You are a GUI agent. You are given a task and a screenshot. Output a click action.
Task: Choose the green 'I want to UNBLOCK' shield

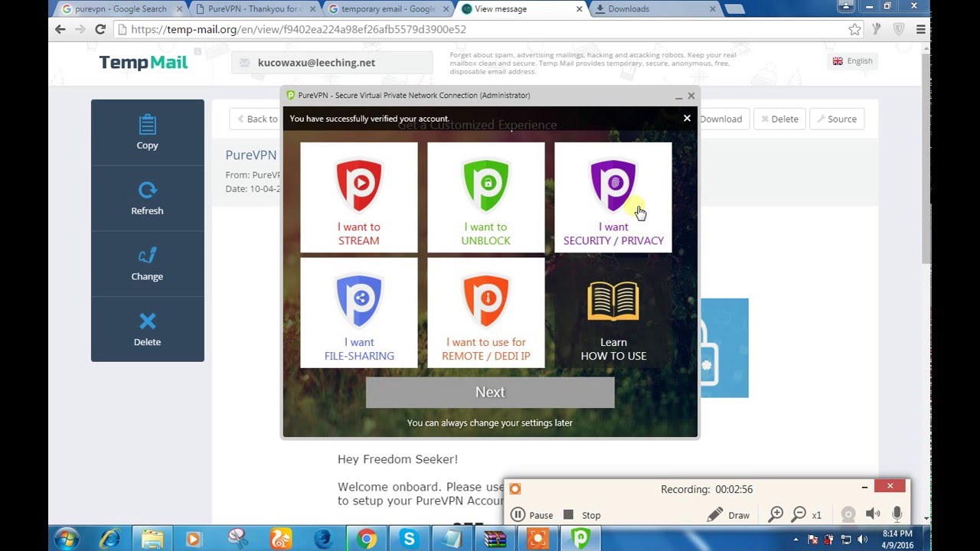pos(485,197)
